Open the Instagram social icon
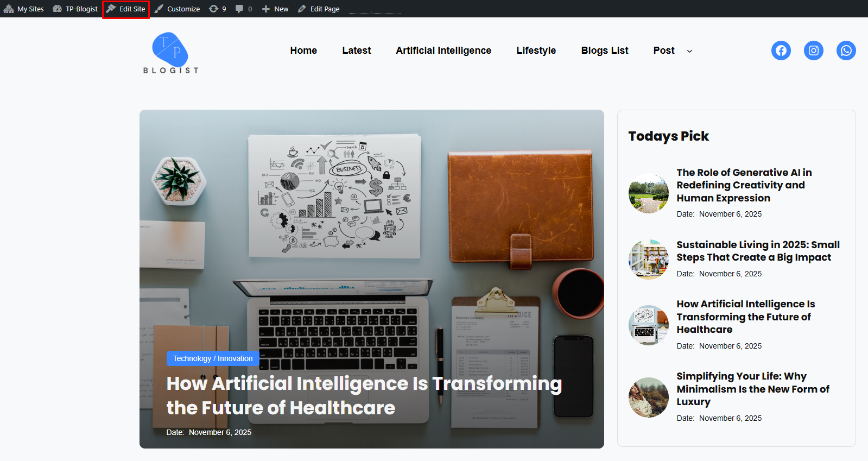This screenshot has height=461, width=868. (813, 50)
